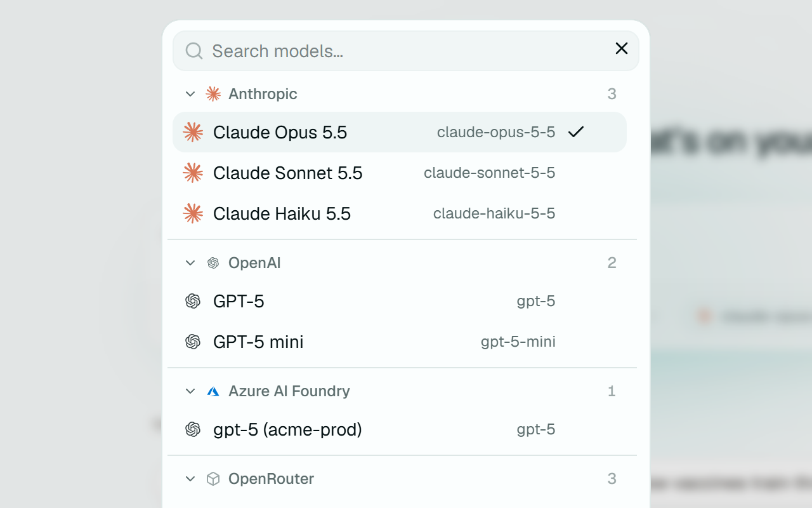The width and height of the screenshot is (812, 508).
Task: Click the OpenRouter model count 3
Action: point(612,479)
